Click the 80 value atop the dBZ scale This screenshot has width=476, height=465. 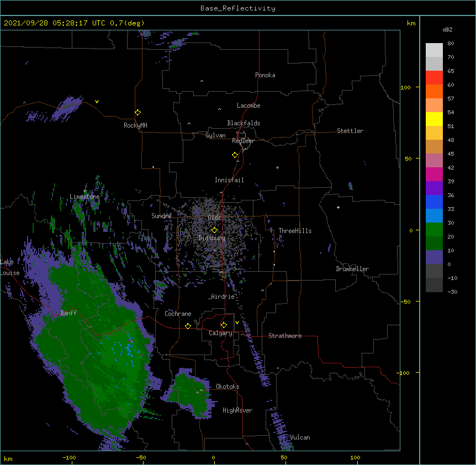451,44
